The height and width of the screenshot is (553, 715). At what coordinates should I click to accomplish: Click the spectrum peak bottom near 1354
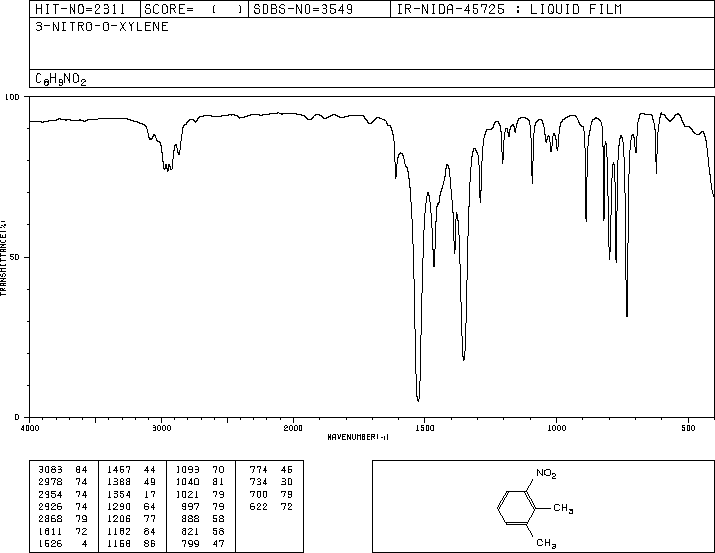pos(464,359)
